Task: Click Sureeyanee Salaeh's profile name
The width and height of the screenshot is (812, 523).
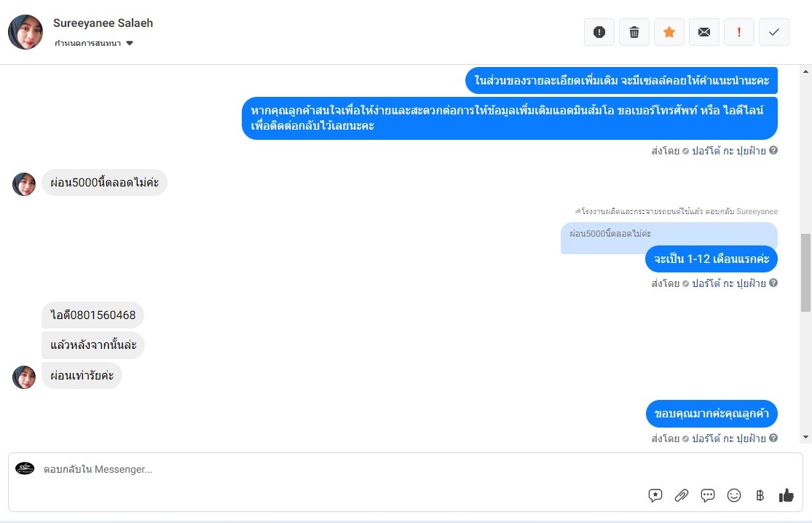Action: click(103, 23)
